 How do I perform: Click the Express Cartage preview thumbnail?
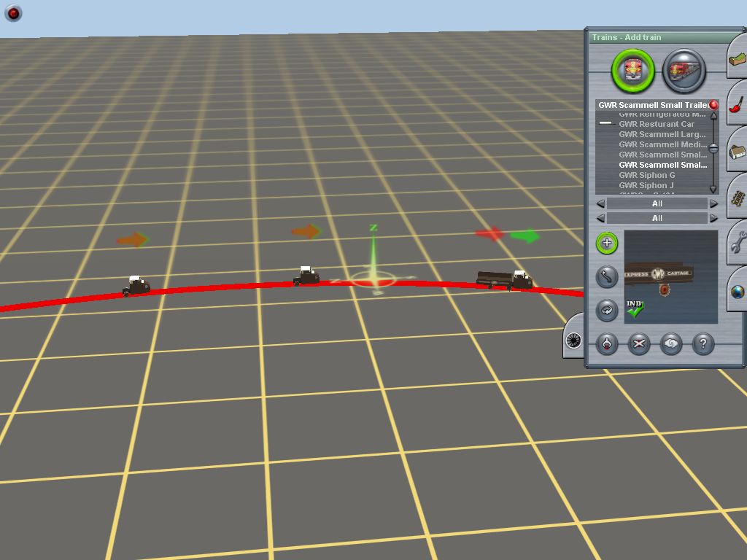tap(671, 277)
